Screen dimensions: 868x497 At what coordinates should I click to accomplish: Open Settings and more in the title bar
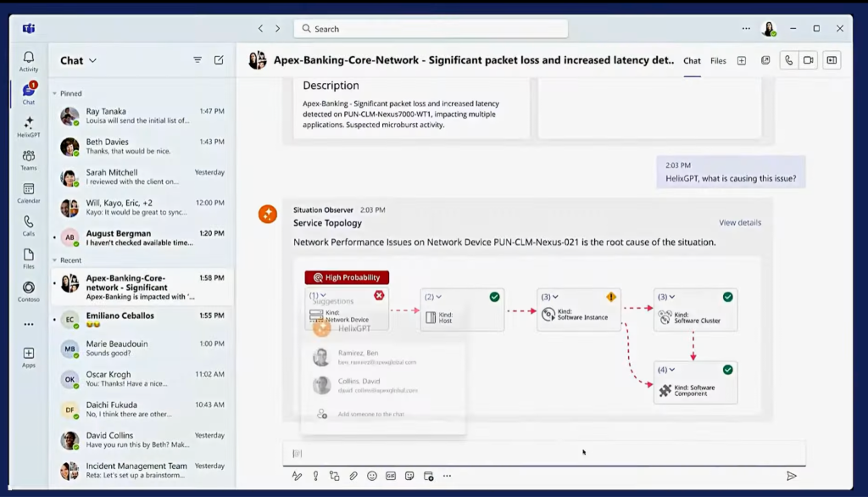(x=746, y=28)
